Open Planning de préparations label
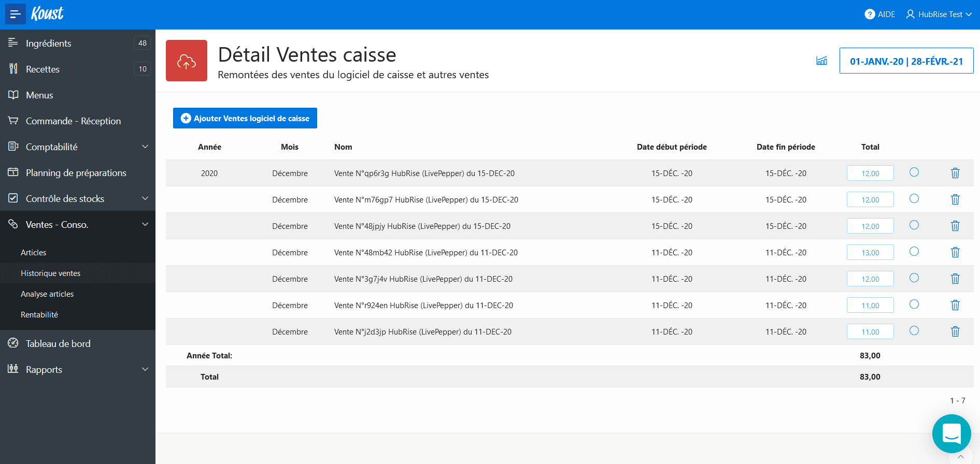 (76, 172)
